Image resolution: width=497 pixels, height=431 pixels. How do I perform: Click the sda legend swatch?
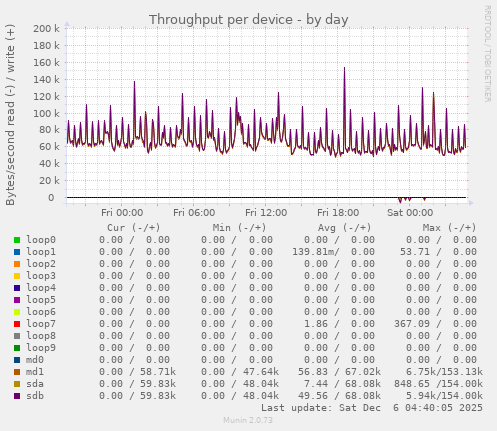pos(17,384)
